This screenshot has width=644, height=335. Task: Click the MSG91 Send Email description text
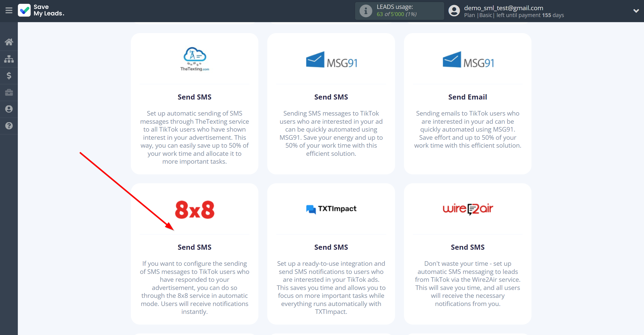coord(468,129)
